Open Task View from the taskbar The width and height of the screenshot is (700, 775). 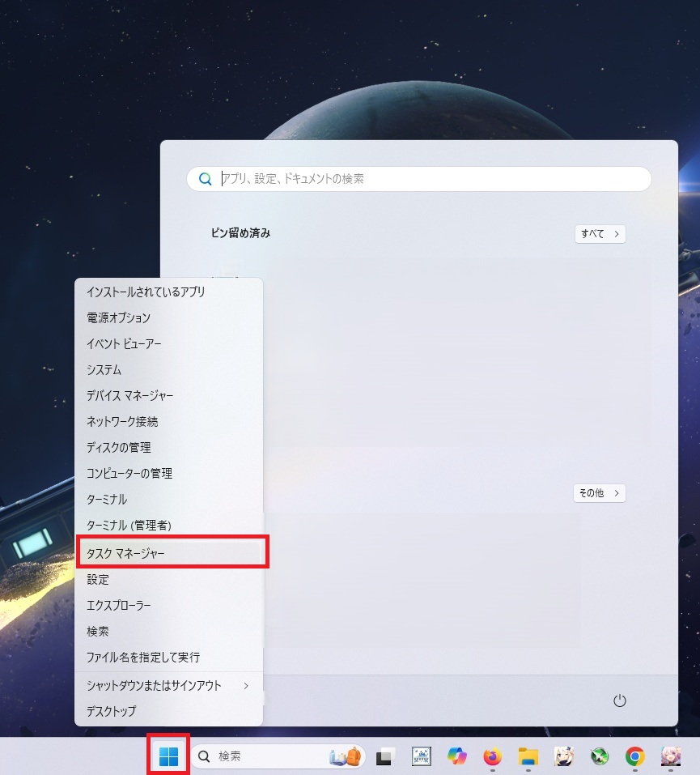[x=385, y=756]
